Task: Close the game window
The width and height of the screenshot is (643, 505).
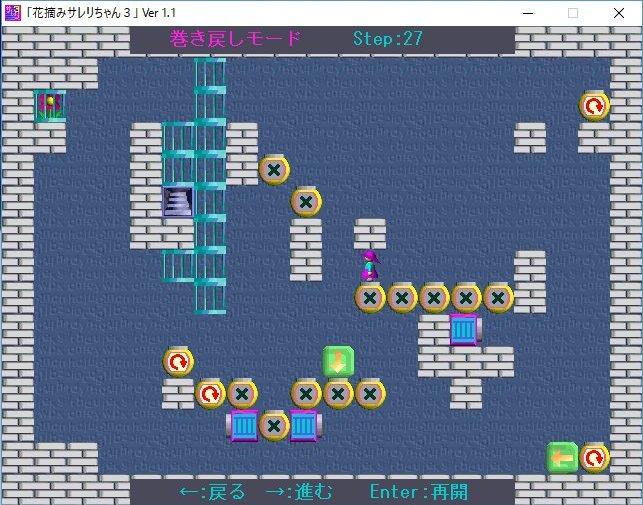Action: coord(619,13)
